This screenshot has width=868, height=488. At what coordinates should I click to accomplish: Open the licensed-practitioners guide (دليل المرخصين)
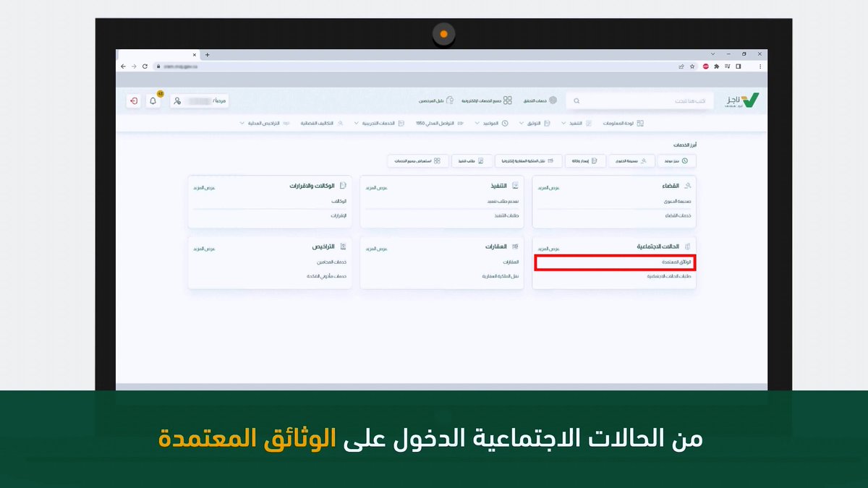point(436,100)
